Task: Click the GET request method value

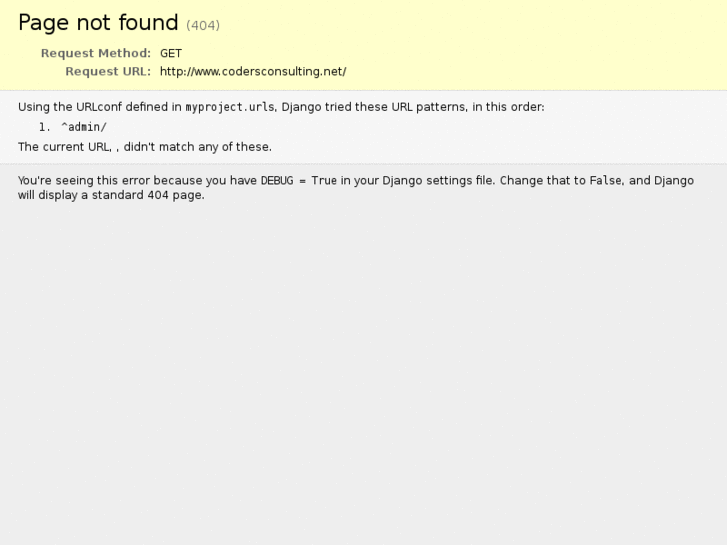Action: click(x=171, y=53)
